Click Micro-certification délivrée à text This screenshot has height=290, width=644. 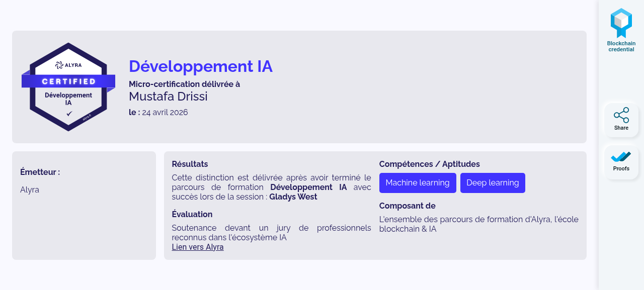pos(184,84)
